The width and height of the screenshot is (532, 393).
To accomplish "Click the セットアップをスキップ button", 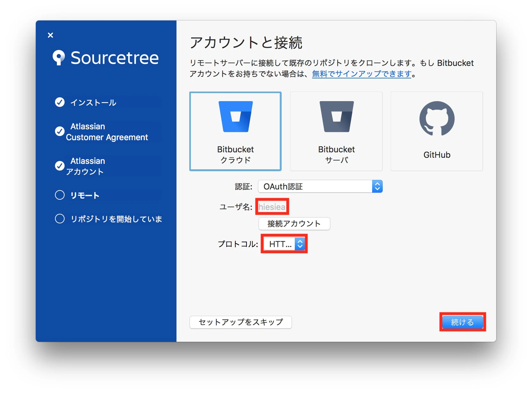I will click(241, 322).
